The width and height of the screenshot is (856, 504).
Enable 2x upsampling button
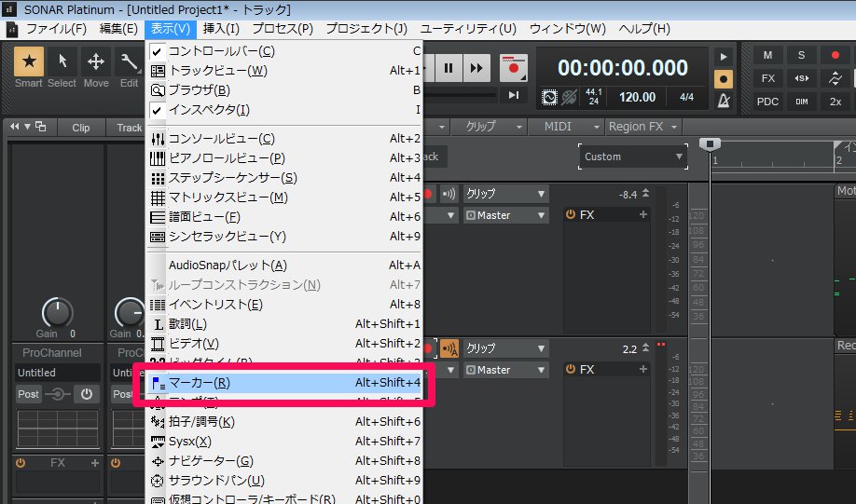(x=835, y=102)
